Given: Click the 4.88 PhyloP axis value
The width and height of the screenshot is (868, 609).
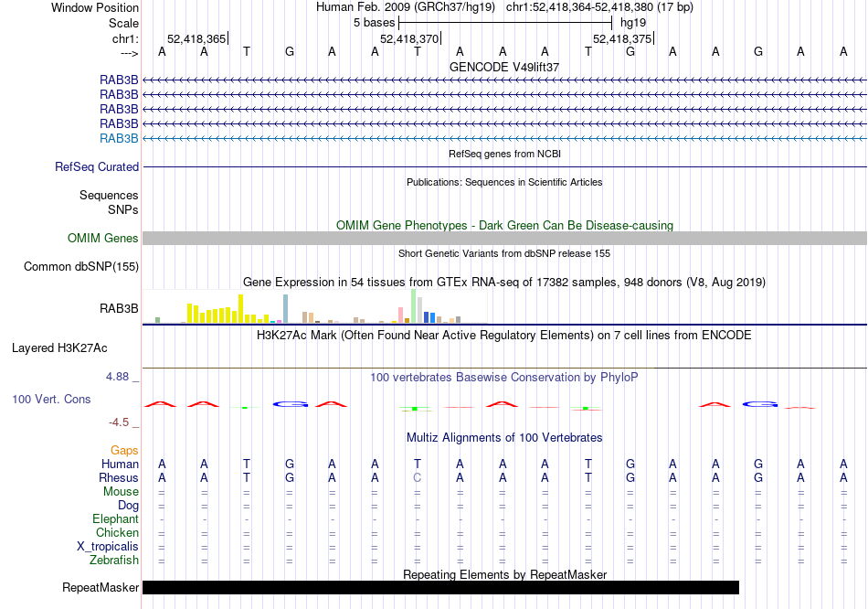Looking at the screenshot, I should pyautogui.click(x=117, y=377).
